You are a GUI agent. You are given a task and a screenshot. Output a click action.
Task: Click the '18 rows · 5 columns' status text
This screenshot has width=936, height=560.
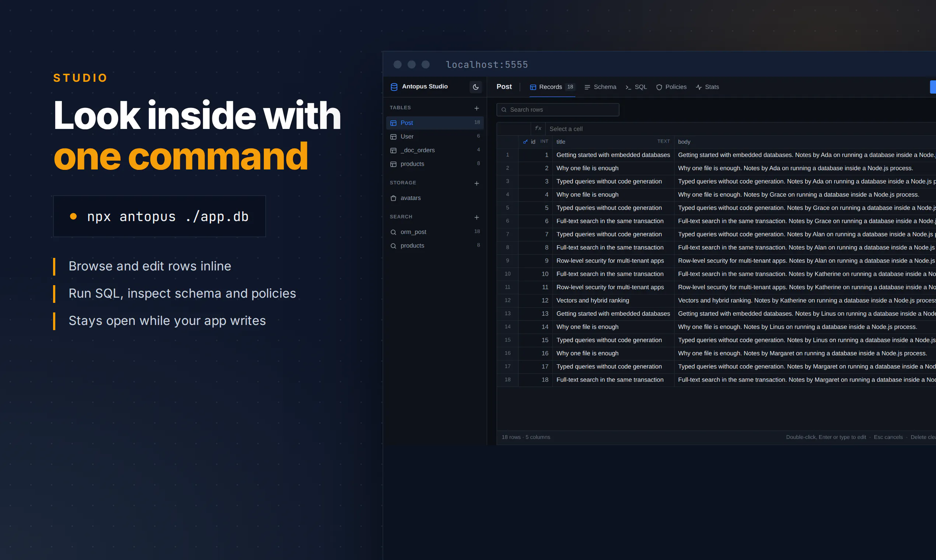click(526, 437)
